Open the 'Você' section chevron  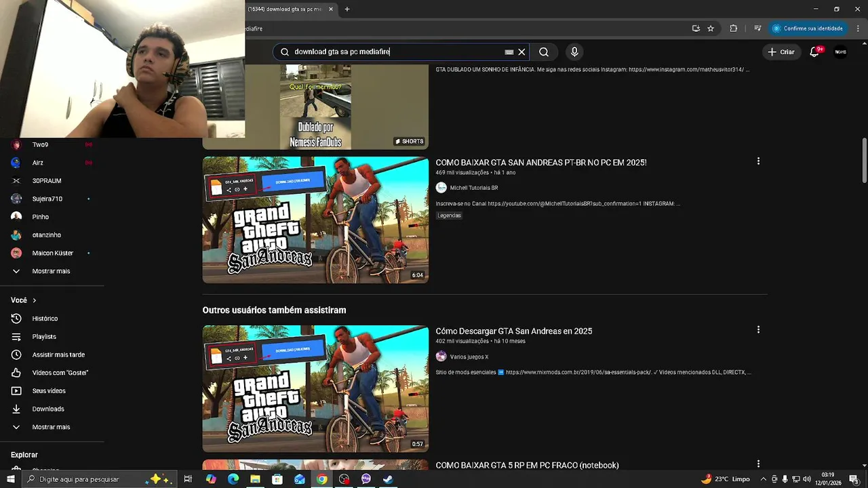click(35, 300)
